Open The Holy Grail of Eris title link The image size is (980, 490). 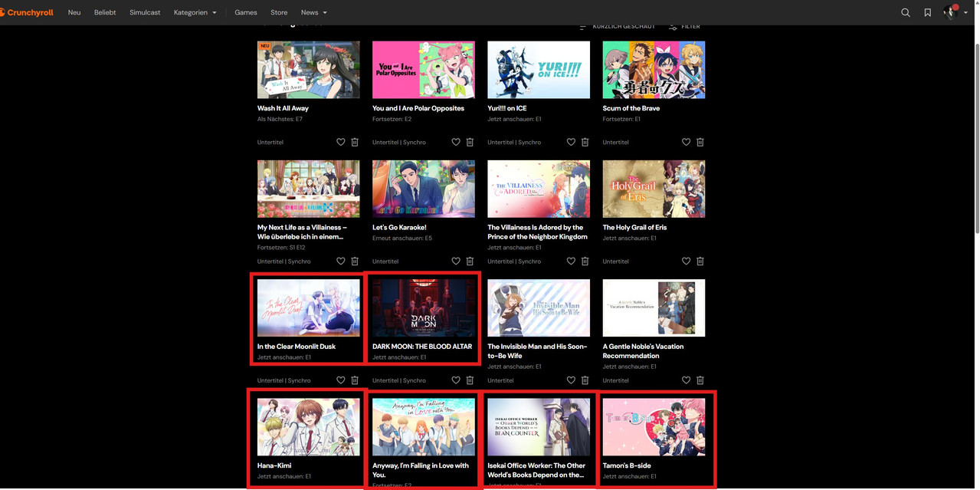(634, 228)
